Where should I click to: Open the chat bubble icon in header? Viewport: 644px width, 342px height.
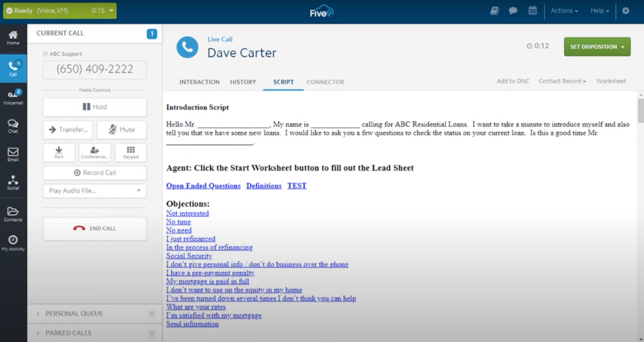[513, 11]
